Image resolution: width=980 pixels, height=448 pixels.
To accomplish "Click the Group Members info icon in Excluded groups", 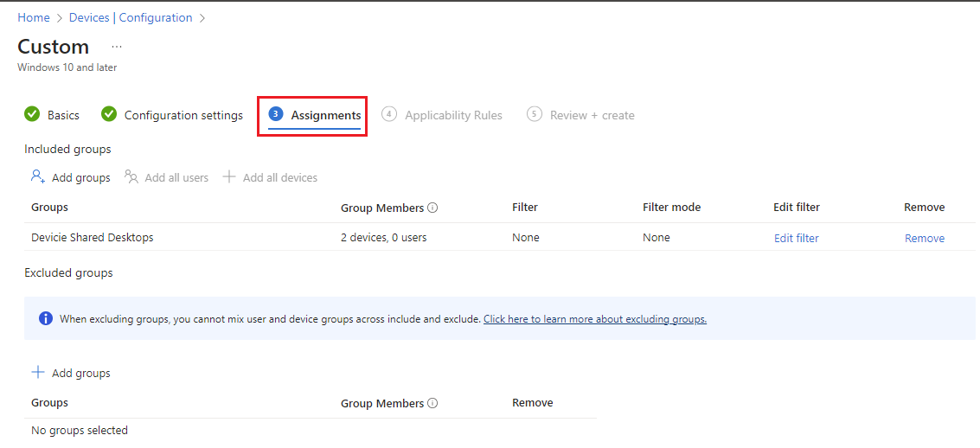I will click(x=432, y=403).
